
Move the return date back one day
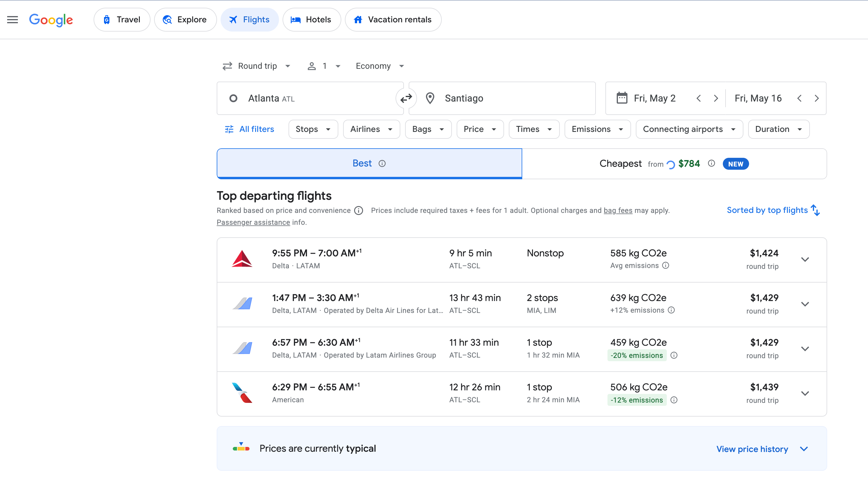(800, 98)
